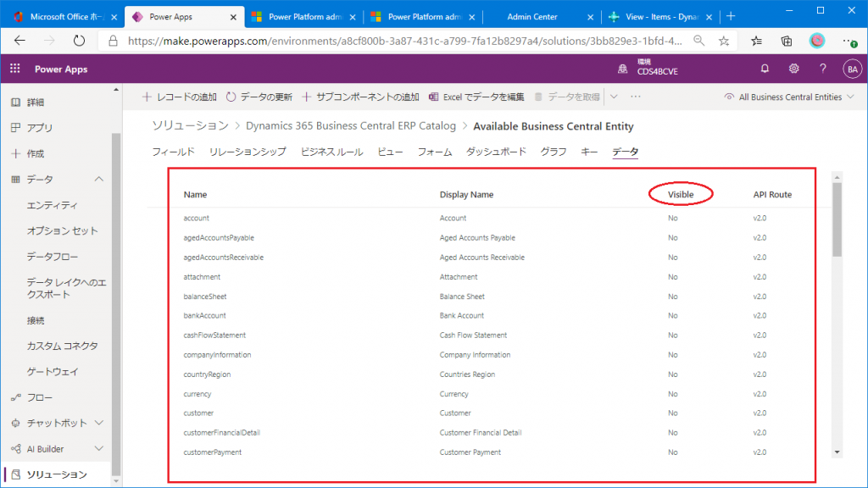The image size is (868, 488).
Task: Open オプション セット in left navigation
Action: click(x=62, y=230)
